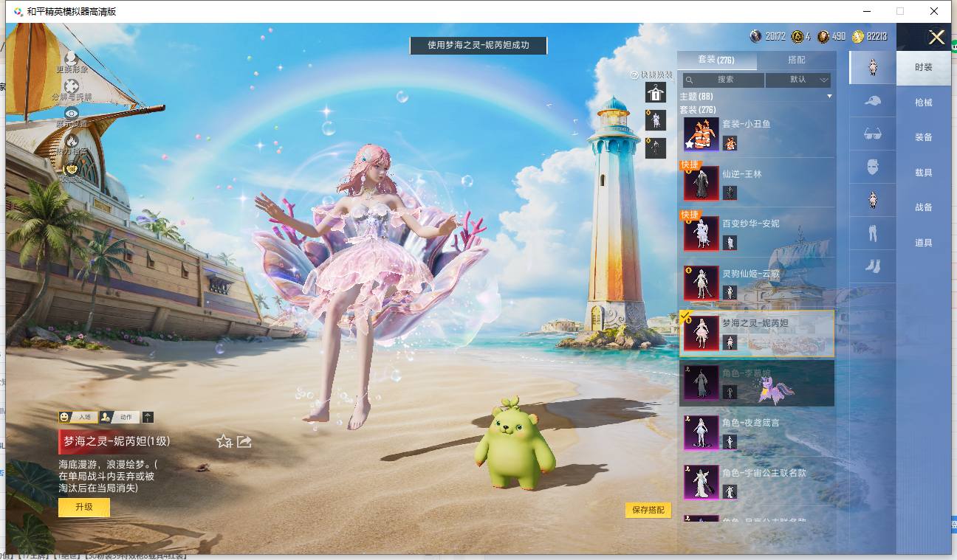
Task: Select the 套装-小丑鱼 outfit thumbnail
Action: (x=701, y=134)
